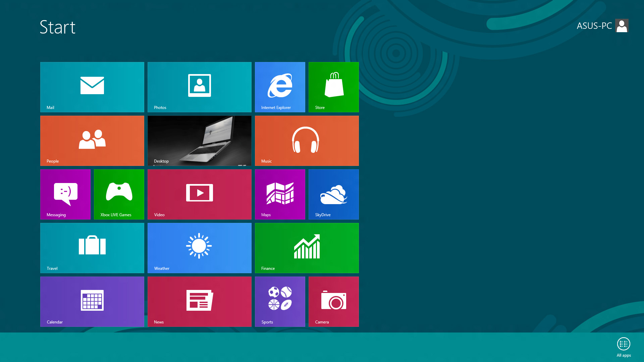This screenshot has height=362, width=644.
Task: Open SkyDrive cloud storage
Action: pyautogui.click(x=333, y=194)
